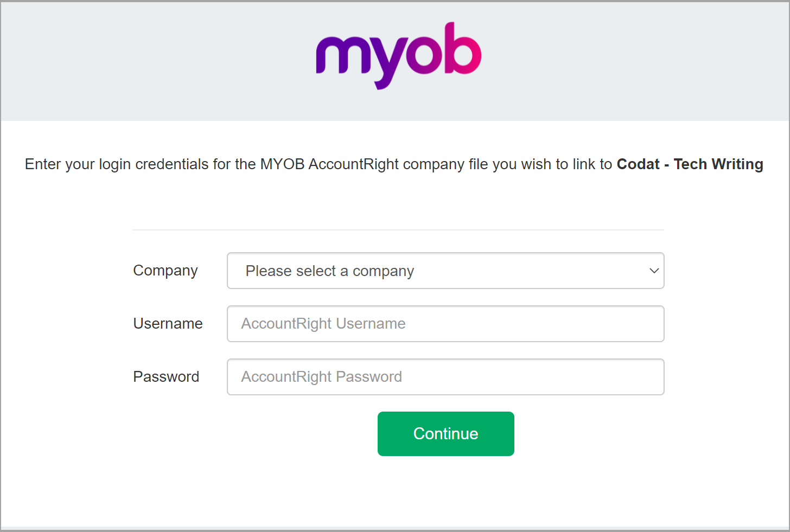Click the MYOB logo at the top
Image resolution: width=790 pixels, height=532 pixels.
tap(398, 54)
